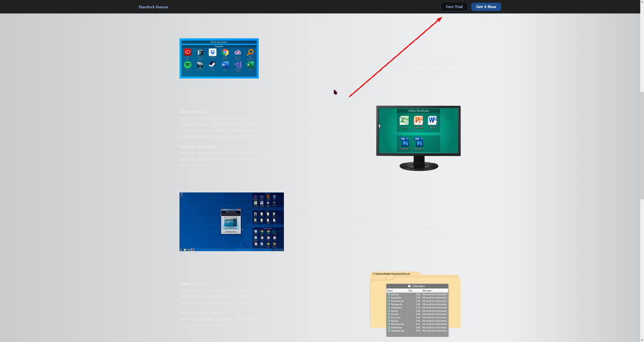Click Adobe Creative Cloud icon in Programs fence

pyautogui.click(x=188, y=52)
